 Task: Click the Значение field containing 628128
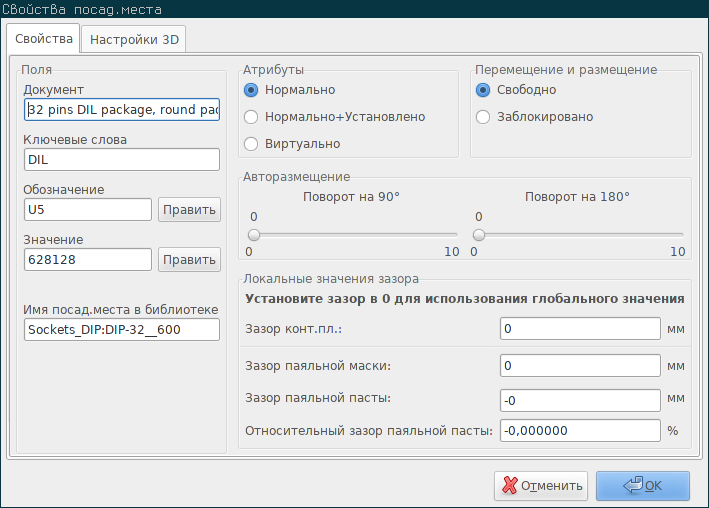point(88,259)
